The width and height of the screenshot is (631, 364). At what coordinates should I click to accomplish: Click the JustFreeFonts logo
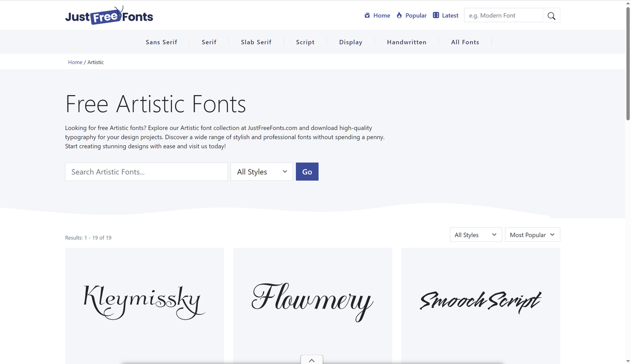109,16
